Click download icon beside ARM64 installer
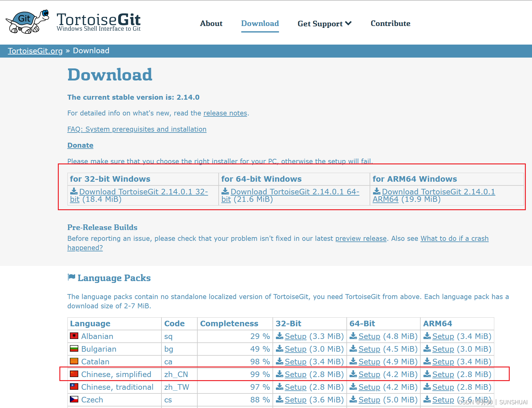This screenshot has height=408, width=532. [x=376, y=191]
